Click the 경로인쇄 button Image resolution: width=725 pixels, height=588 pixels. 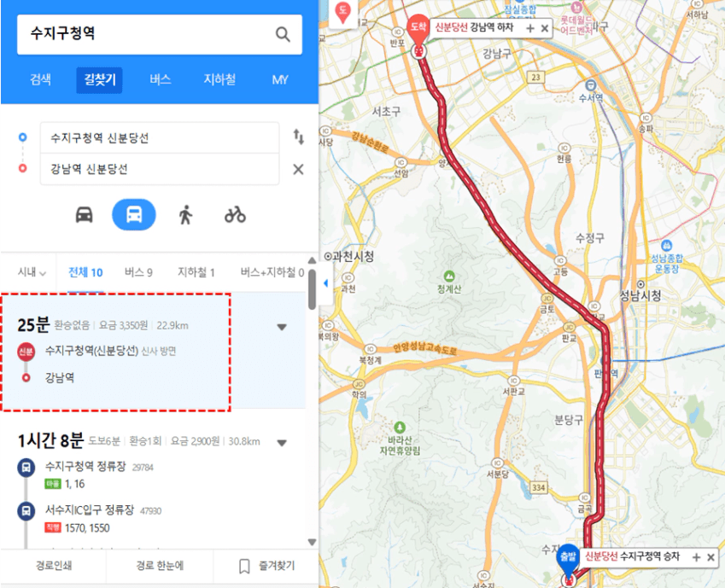tap(54, 566)
